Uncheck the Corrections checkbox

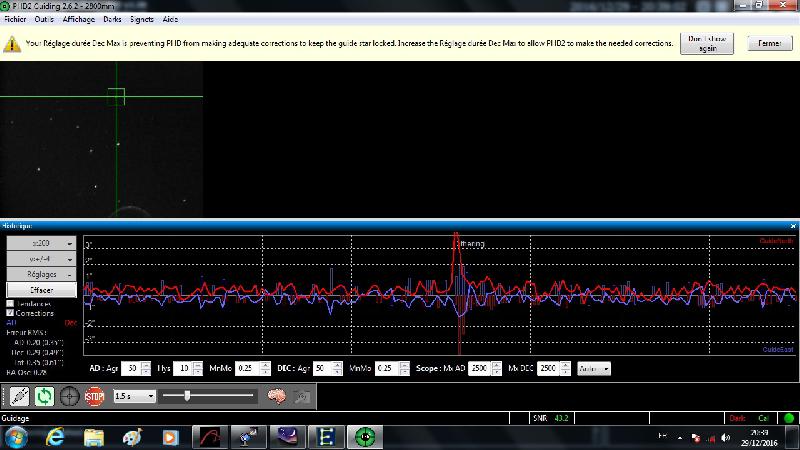pyautogui.click(x=10, y=313)
